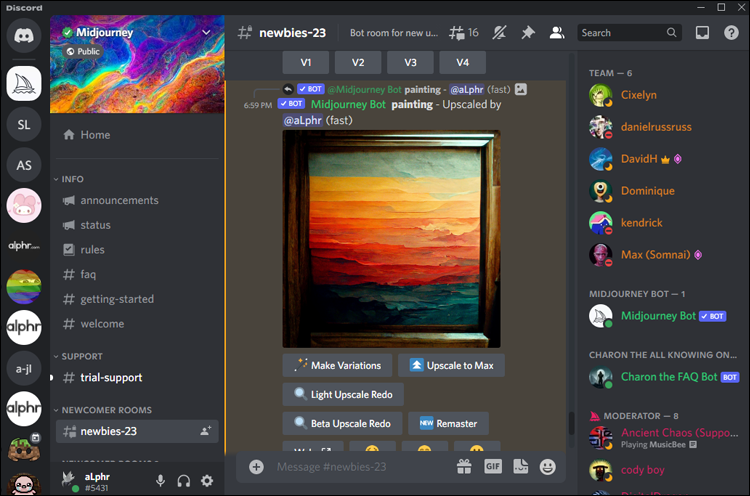
Task: Open the upscaled painting image
Action: (x=391, y=239)
